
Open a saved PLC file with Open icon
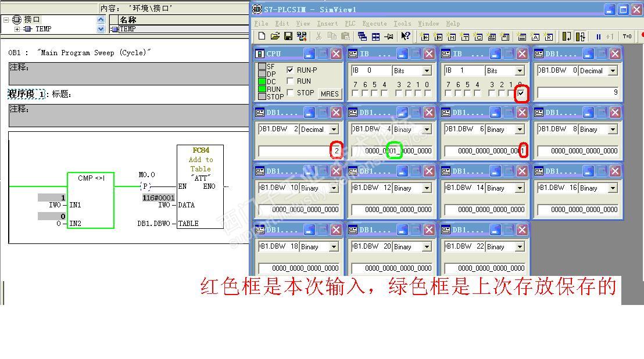pos(275,37)
